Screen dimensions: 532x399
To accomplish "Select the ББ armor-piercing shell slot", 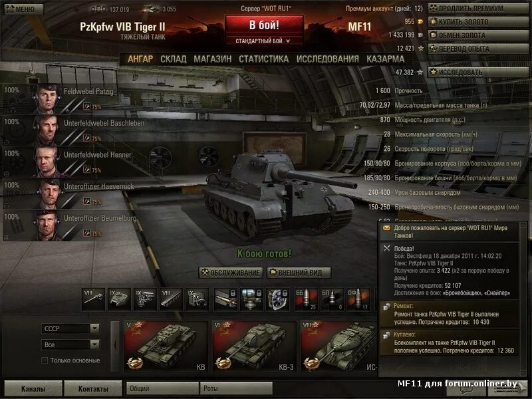I will [306, 299].
